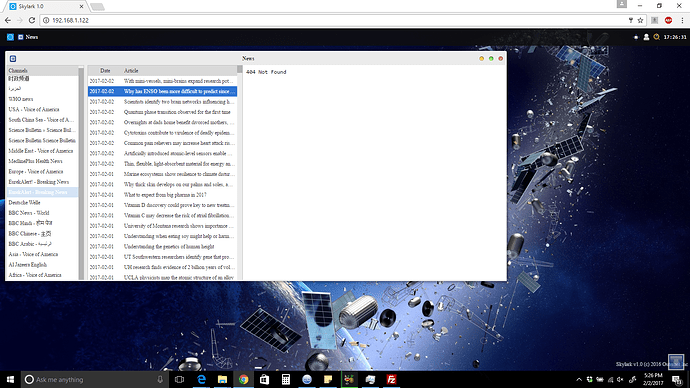Click the Channels list vertical scrollbar
The width and height of the screenshot is (690, 388).
coord(81,173)
